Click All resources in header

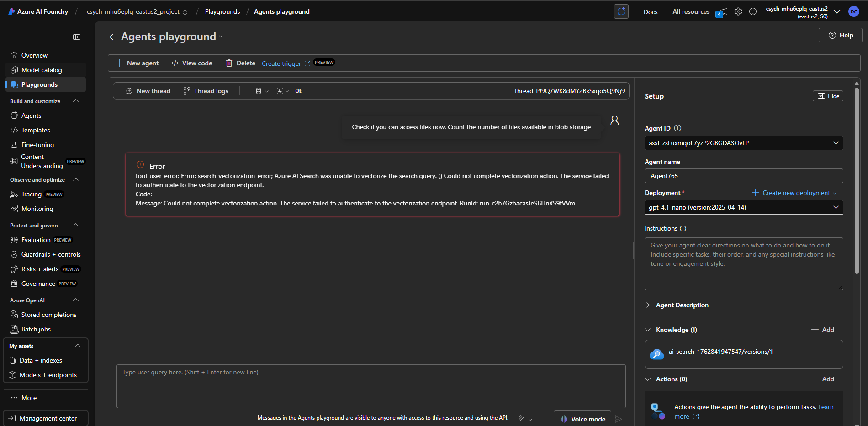(691, 12)
